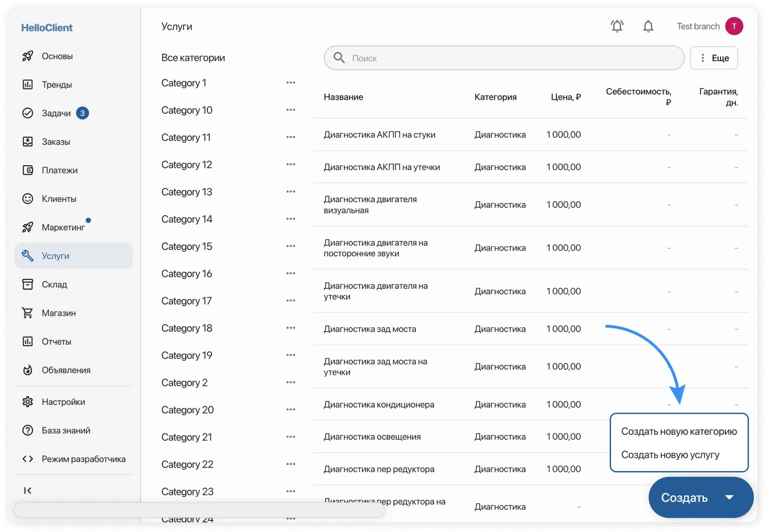This screenshot has height=532, width=767.
Task: Open Режим разработчика in sidebar
Action: point(83,459)
